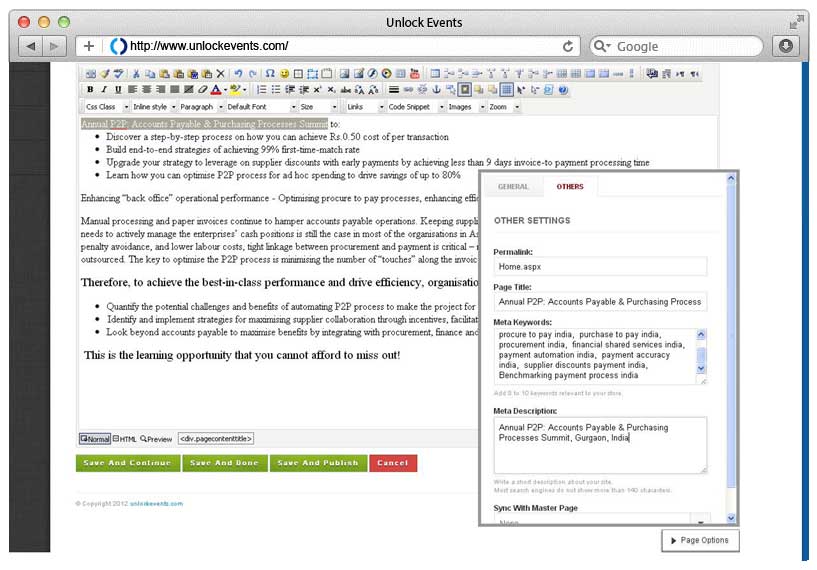817x570 pixels.
Task: Click the undo arrow icon
Action: [238, 74]
